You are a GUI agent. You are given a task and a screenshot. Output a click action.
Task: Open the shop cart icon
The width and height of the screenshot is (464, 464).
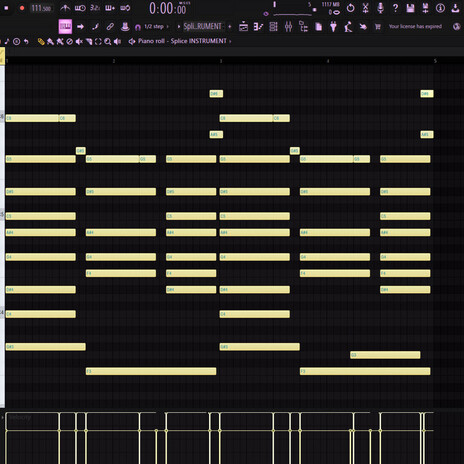(x=378, y=27)
